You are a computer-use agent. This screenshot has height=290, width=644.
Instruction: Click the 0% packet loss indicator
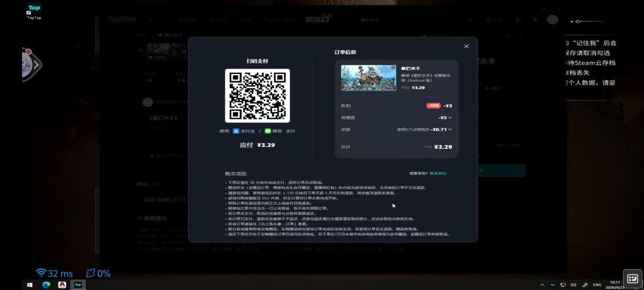[x=98, y=273]
